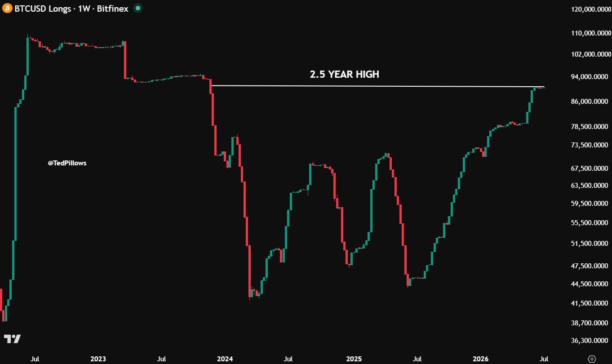Click the 36,300.0000 price label
Viewport: 612px width, 364px height.
click(590, 341)
